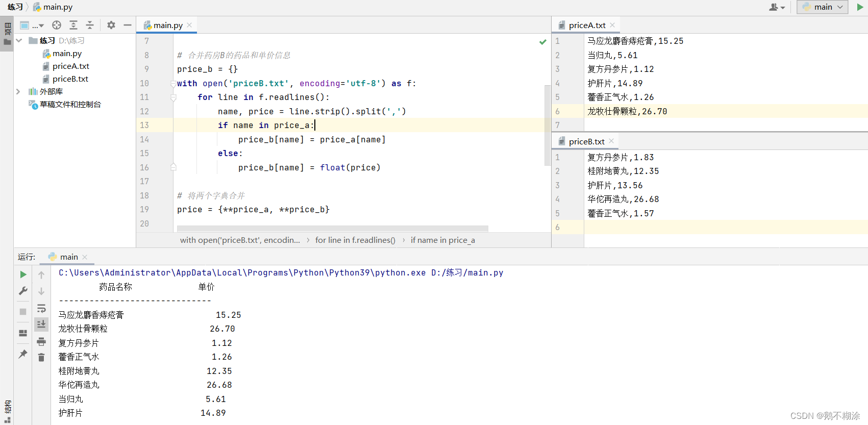The width and height of the screenshot is (868, 425).
Task: Click green inspection checkmark in editor
Action: [x=543, y=42]
